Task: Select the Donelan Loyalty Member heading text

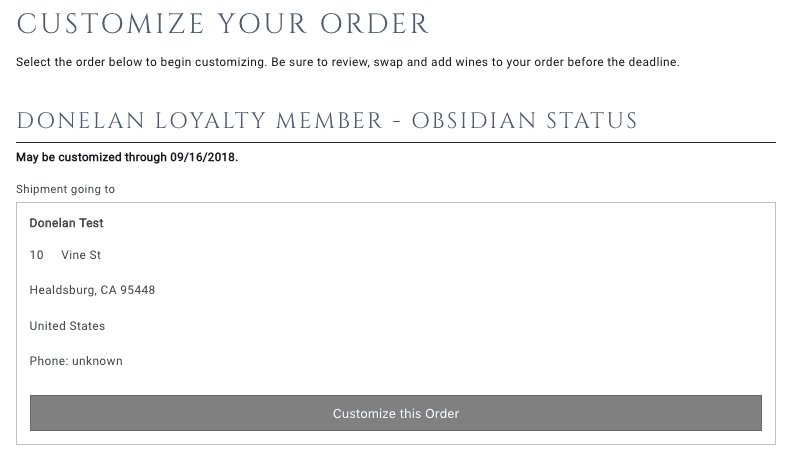Action: [200, 121]
